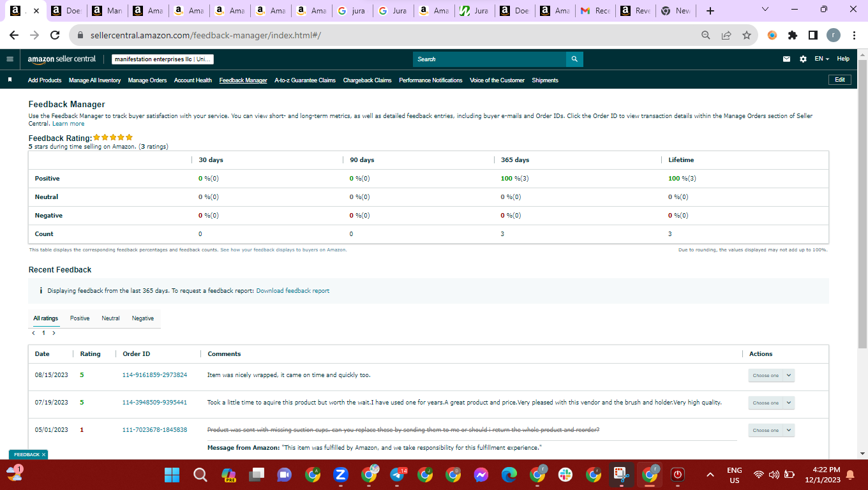Viewport: 868px width, 490px height.
Task: Go to the next page of feedback
Action: (54, 333)
